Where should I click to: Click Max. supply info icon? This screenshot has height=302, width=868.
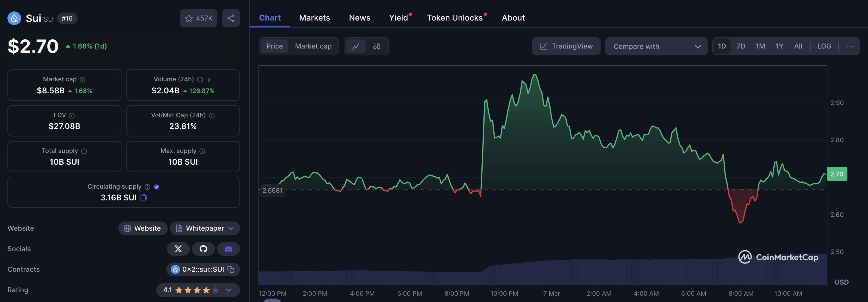[x=202, y=151]
